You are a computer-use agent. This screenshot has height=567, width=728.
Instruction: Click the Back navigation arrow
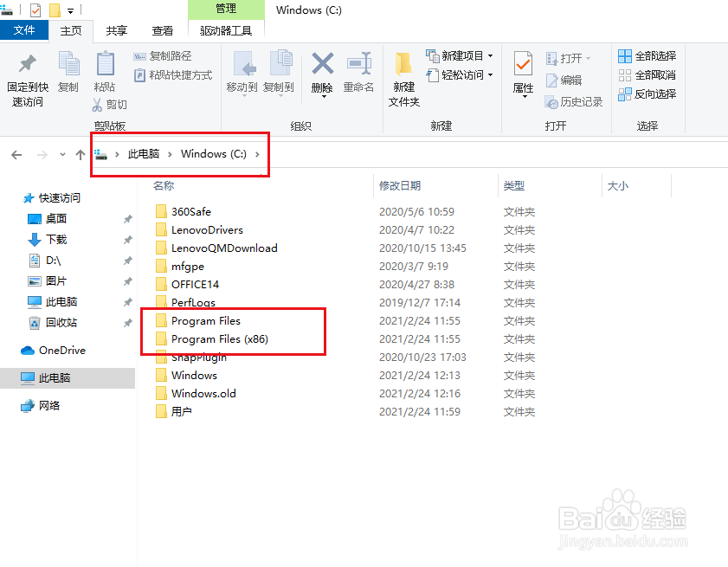click(16, 155)
